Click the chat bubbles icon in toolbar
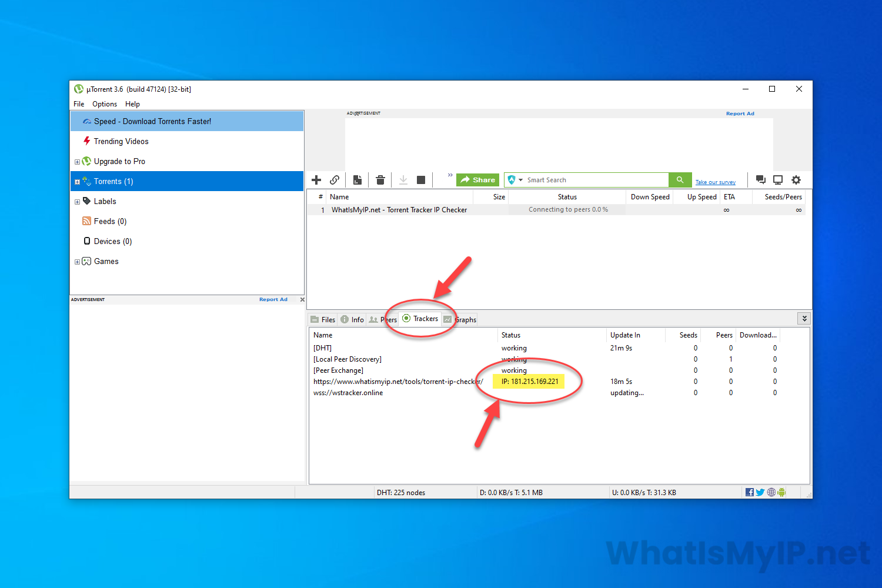Screen dimensions: 882x588 click(x=760, y=180)
